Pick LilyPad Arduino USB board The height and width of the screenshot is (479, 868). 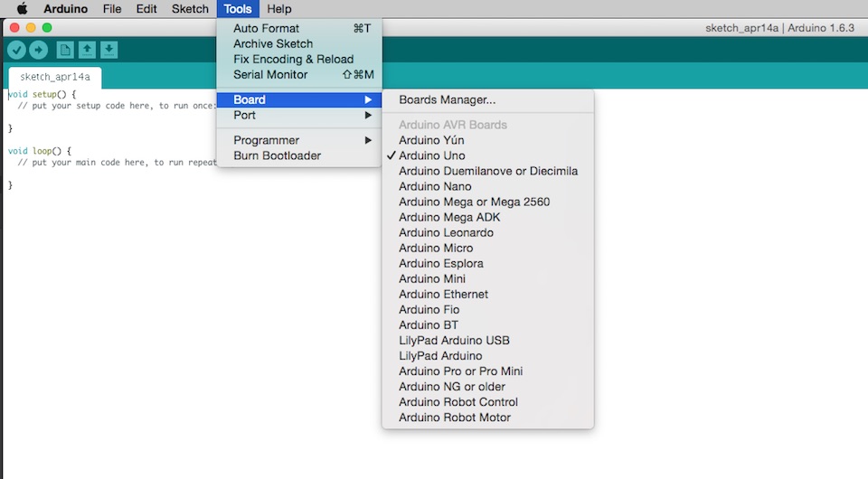[x=487, y=341]
